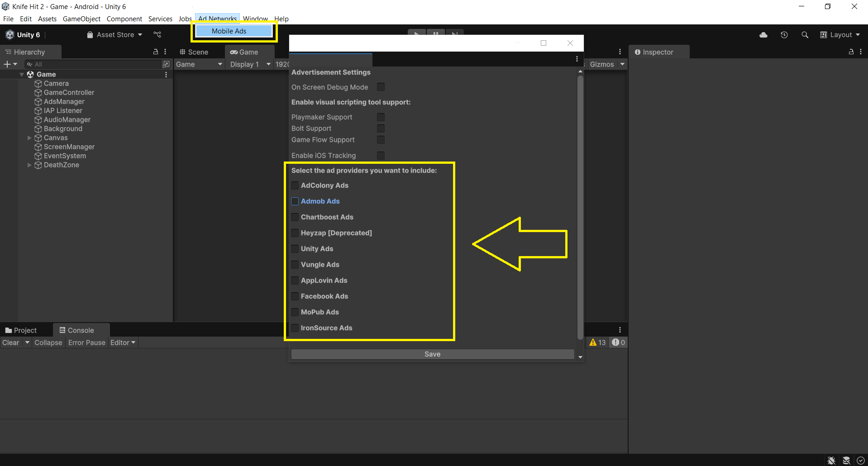Toggle the Hierarchy panel lock icon
The width and height of the screenshot is (868, 466).
[156, 52]
